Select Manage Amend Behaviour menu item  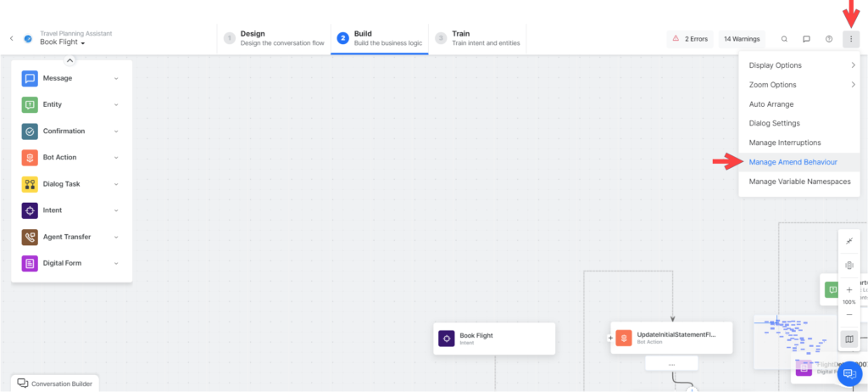tap(793, 161)
